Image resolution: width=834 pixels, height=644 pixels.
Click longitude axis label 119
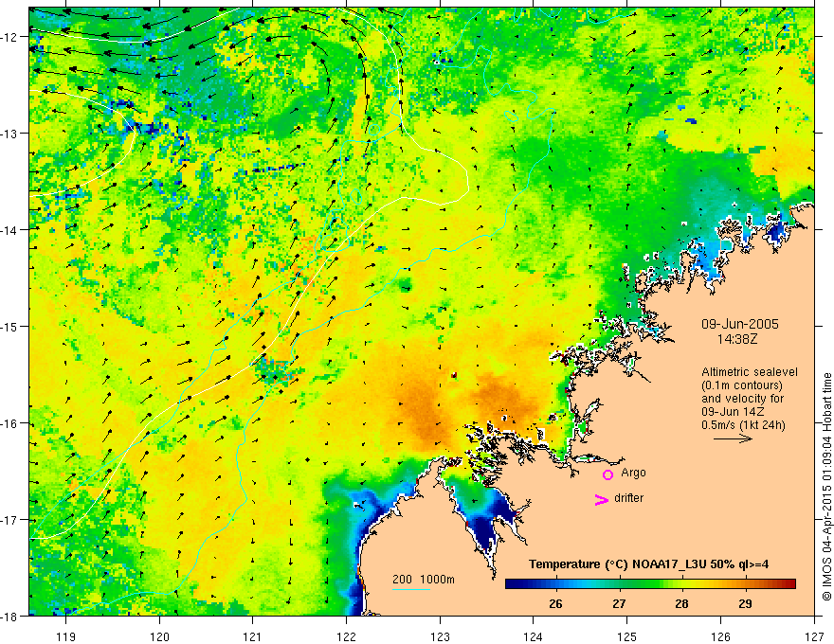point(66,636)
